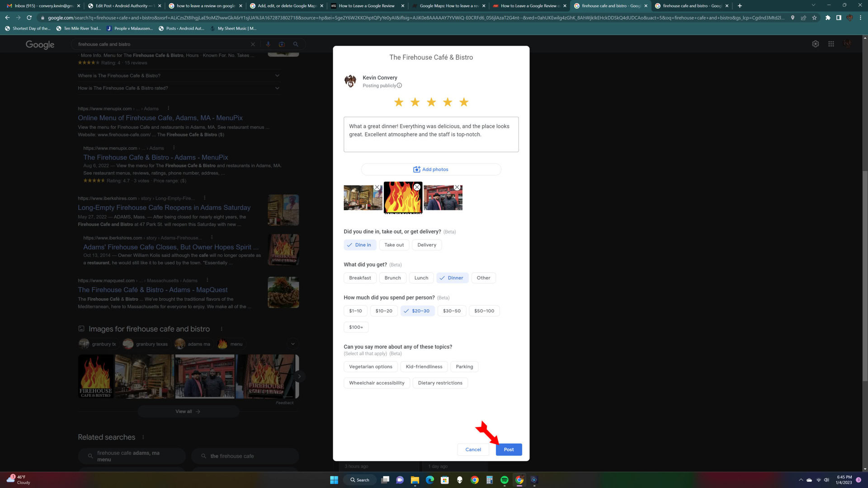The height and width of the screenshot is (488, 868).
Task: Click the Add photos button
Action: tap(431, 169)
